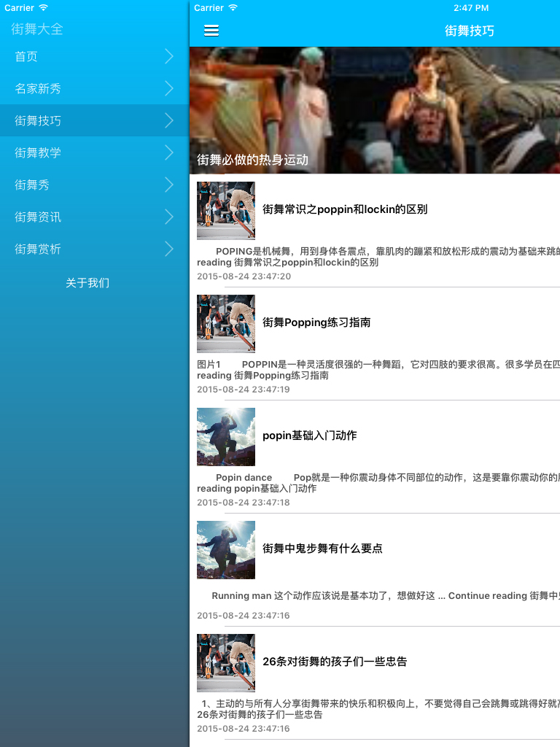Tap timestamp 2015-08-24 23:47:20
Viewport: 560px width, 747px height.
pyautogui.click(x=244, y=276)
